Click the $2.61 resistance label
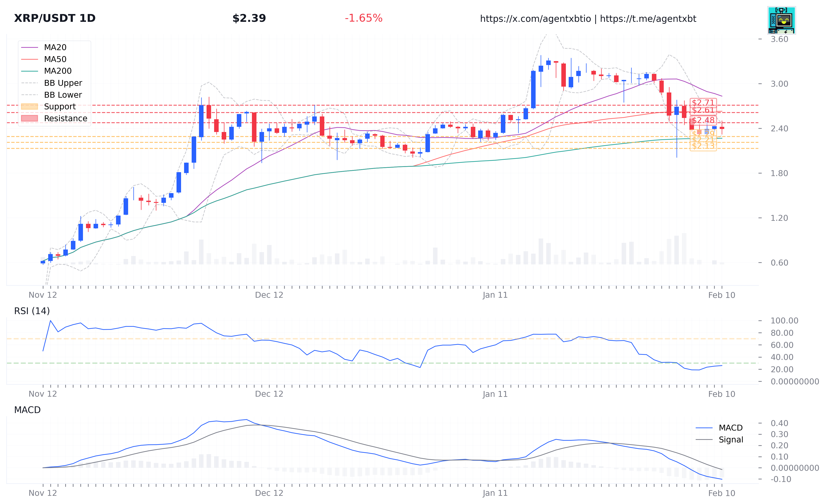 pos(703,110)
